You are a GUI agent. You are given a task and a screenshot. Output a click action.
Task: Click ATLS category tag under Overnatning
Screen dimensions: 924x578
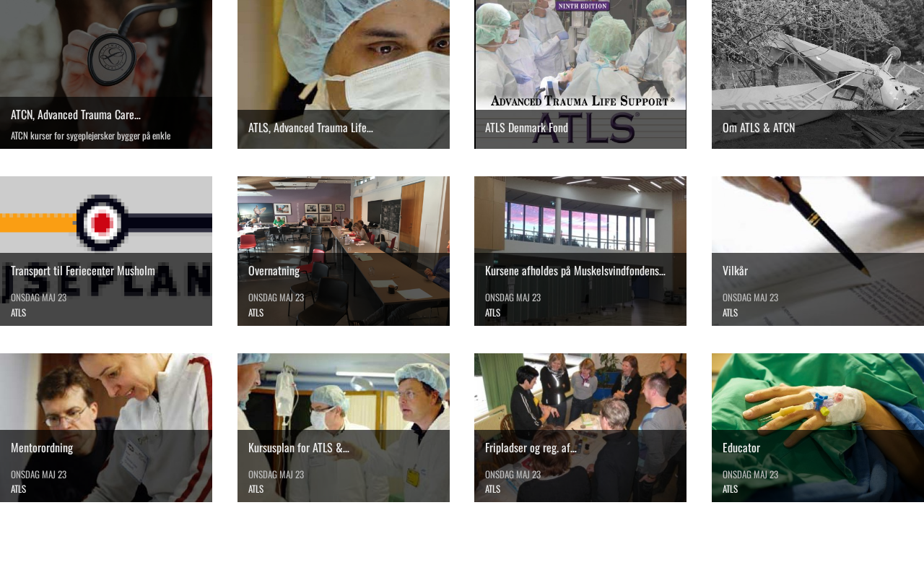256,312
